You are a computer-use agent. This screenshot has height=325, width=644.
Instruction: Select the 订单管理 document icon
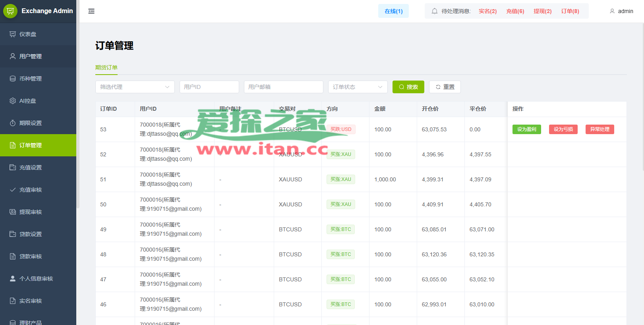click(13, 145)
